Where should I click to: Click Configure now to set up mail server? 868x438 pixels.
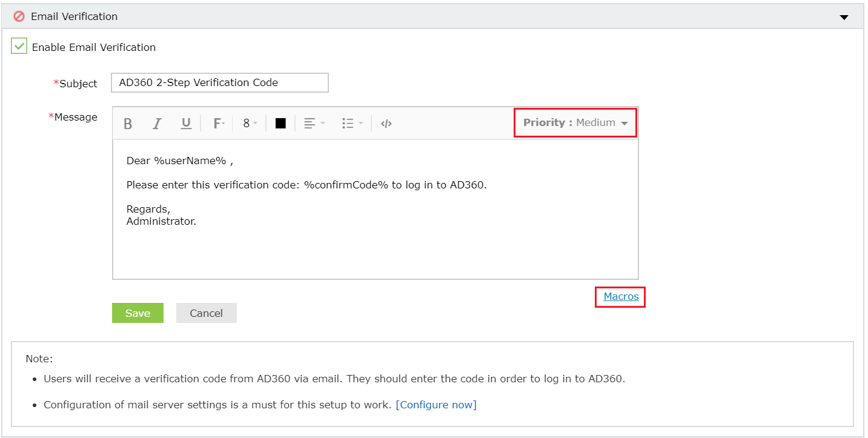point(436,404)
